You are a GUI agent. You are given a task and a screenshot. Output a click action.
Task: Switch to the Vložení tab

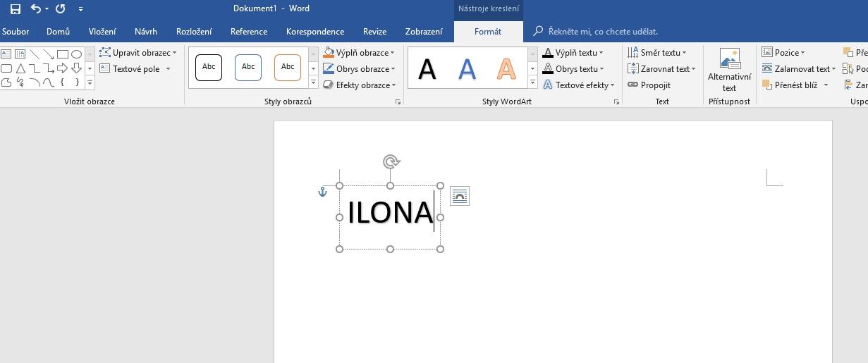tap(102, 32)
